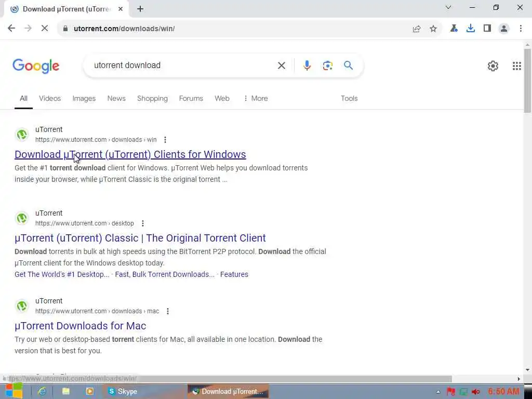Switch to Videos results tab
The height and width of the screenshot is (399, 532).
click(x=50, y=98)
